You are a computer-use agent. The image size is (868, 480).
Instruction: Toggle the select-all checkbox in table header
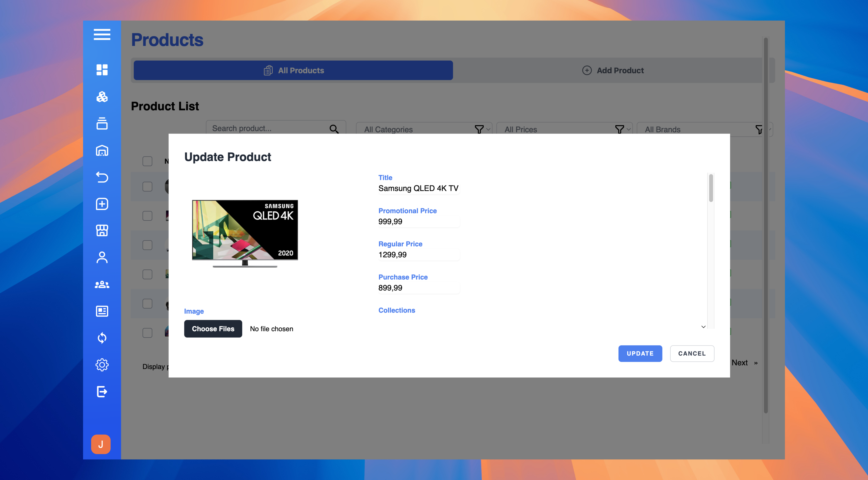[x=147, y=161]
